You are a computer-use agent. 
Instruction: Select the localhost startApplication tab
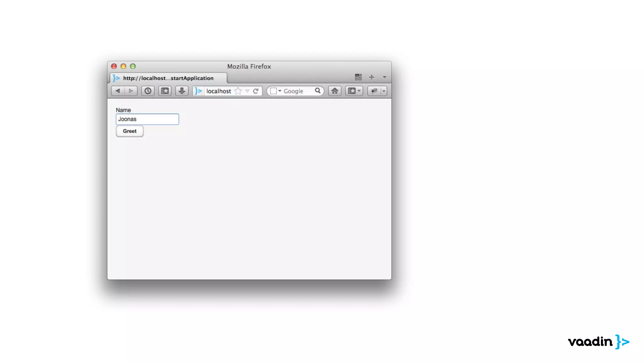tap(168, 78)
